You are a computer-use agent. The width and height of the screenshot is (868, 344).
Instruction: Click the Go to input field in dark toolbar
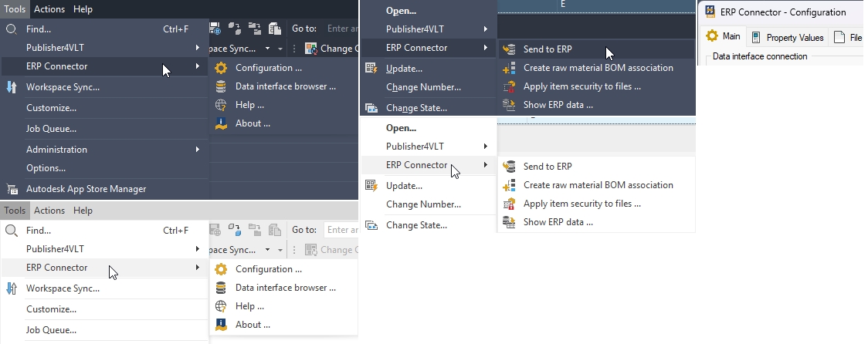coord(341,29)
